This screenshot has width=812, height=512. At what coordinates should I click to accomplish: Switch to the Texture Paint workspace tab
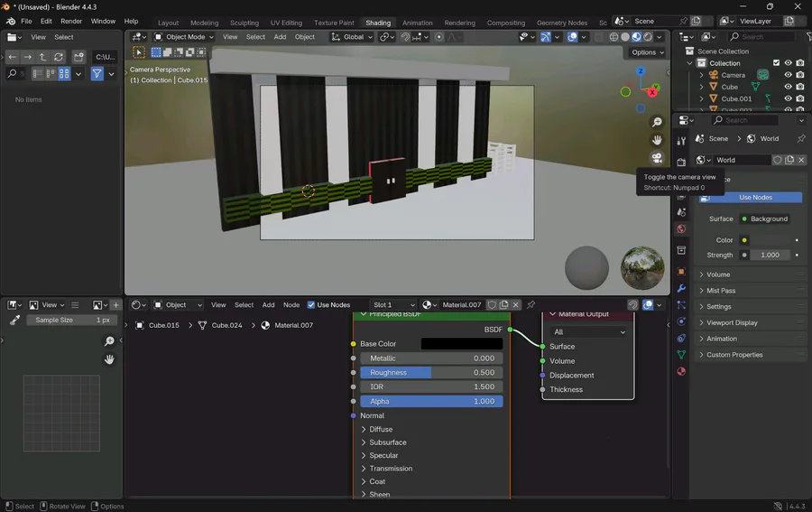tap(334, 23)
